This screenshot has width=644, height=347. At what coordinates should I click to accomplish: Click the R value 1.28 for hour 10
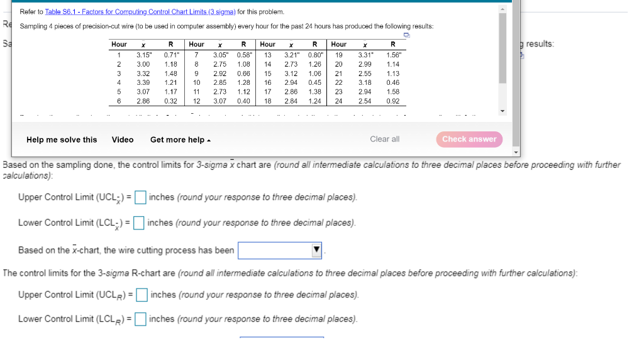click(243, 82)
